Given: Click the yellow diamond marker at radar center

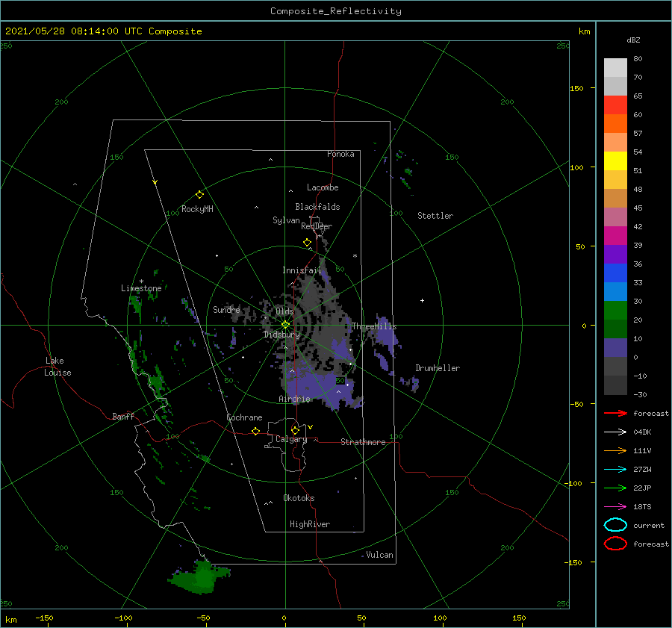Looking at the screenshot, I should (285, 325).
